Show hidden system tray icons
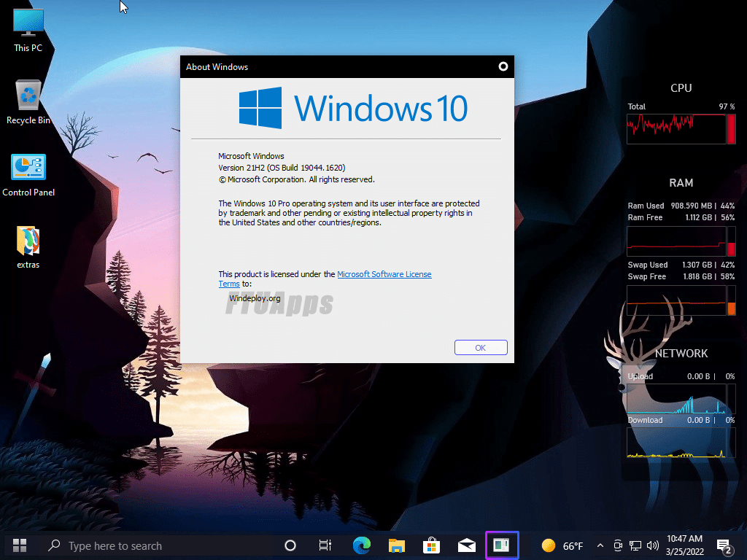The image size is (747, 560). [600, 545]
